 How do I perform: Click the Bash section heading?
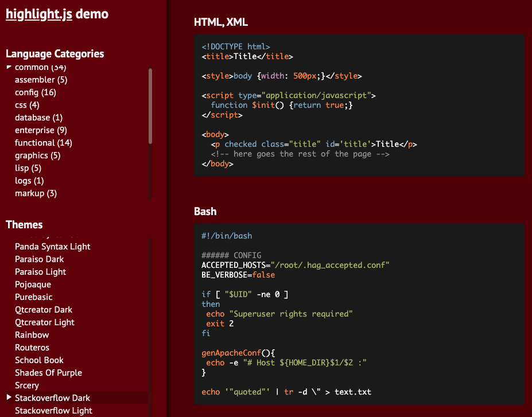[205, 212]
